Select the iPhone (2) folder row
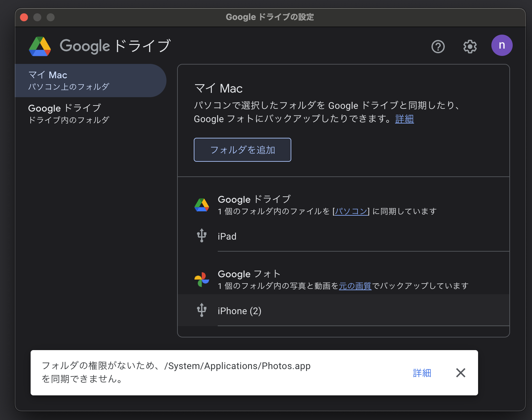Viewport: 532px width, 420px height. coord(344,310)
